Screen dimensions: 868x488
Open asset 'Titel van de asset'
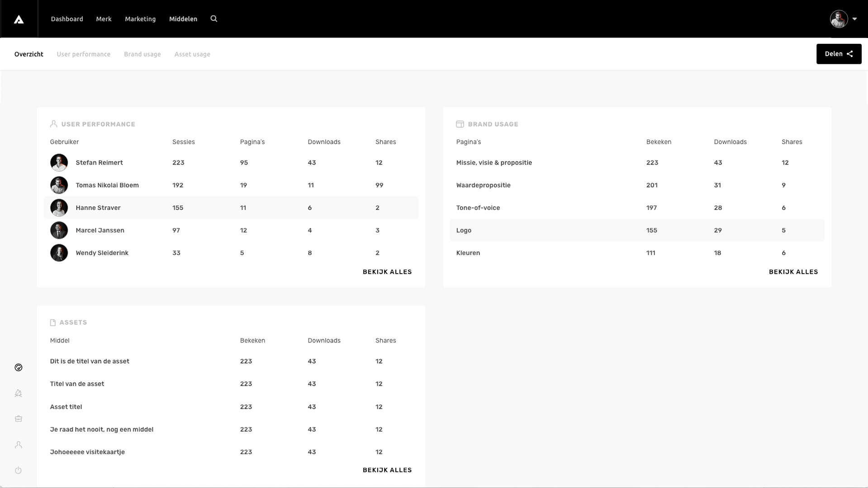point(77,384)
